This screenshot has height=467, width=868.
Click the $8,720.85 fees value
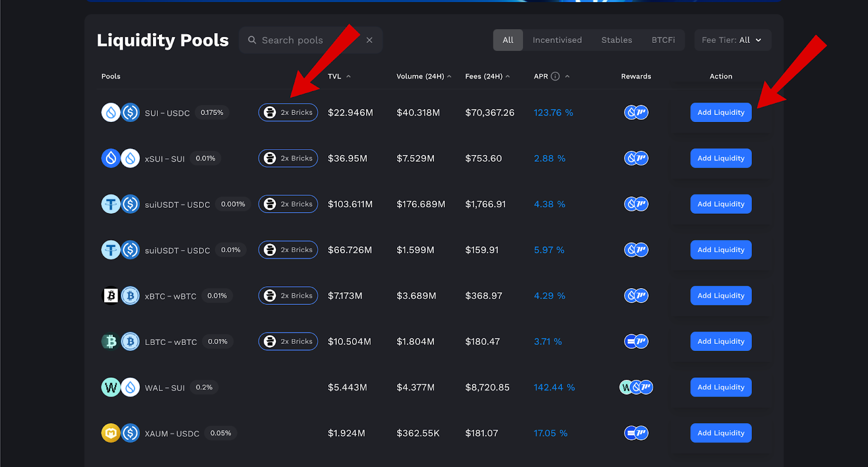tap(487, 387)
